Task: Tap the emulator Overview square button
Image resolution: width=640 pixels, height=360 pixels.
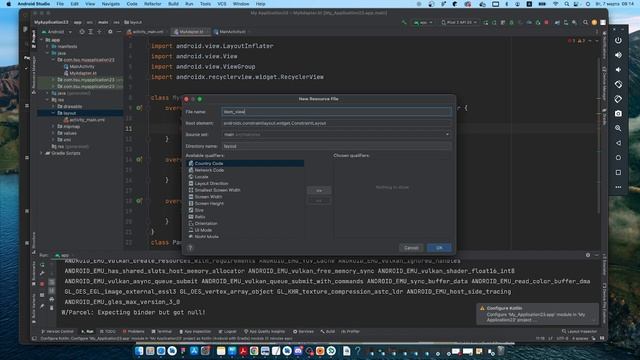Action: pyautogui.click(x=618, y=172)
